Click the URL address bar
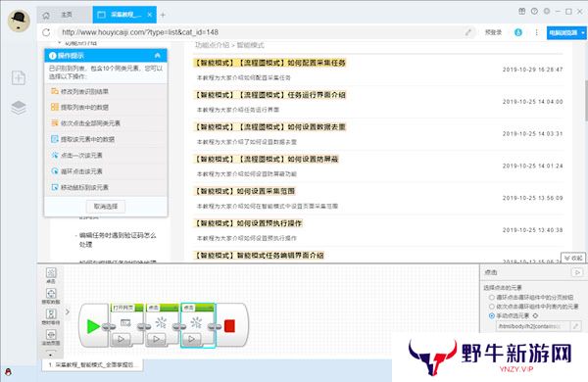588x382 pixels. [x=263, y=32]
